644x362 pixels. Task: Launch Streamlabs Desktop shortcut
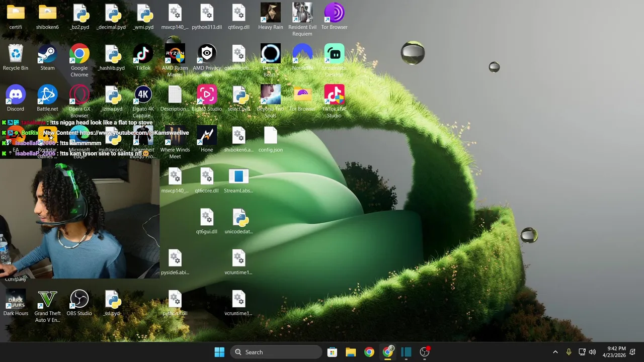334,61
